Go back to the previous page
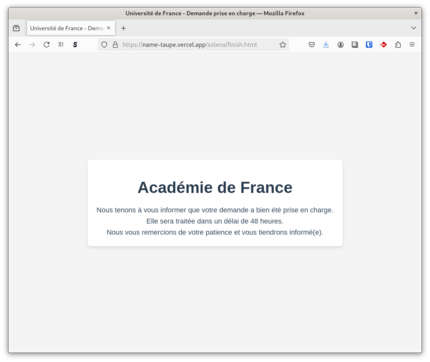 (x=18, y=45)
